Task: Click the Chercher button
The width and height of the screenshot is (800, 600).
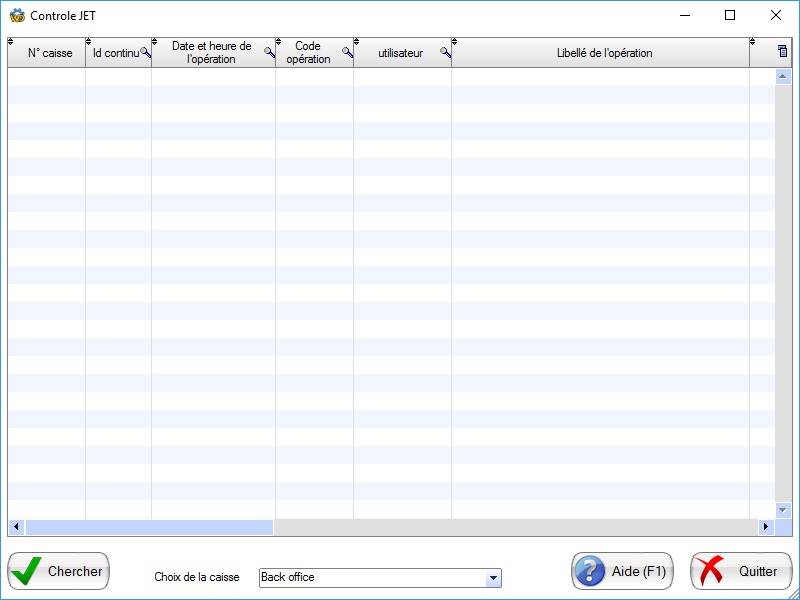Action: [59, 571]
